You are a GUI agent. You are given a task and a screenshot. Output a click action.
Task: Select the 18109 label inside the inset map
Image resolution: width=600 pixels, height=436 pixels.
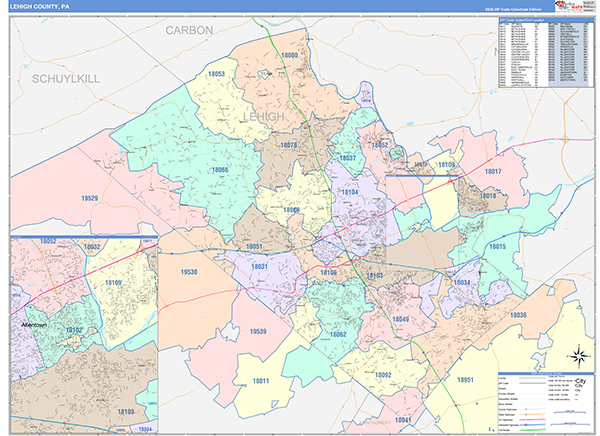(113, 283)
